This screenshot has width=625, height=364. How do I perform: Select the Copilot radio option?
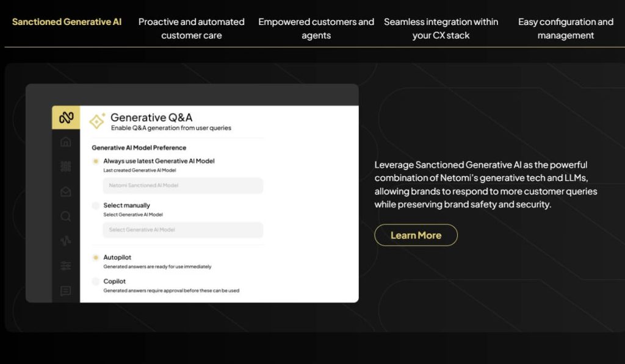pyautogui.click(x=96, y=282)
